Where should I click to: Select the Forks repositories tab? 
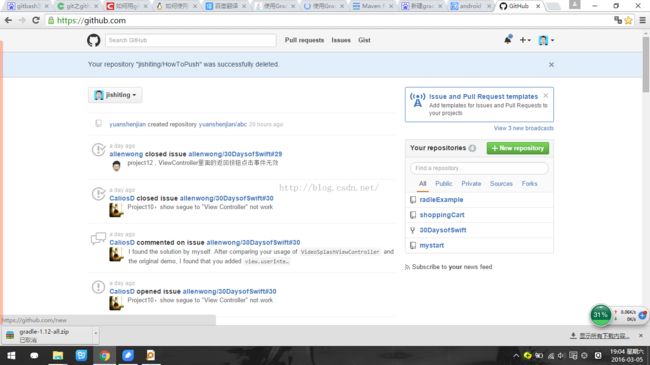[529, 184]
